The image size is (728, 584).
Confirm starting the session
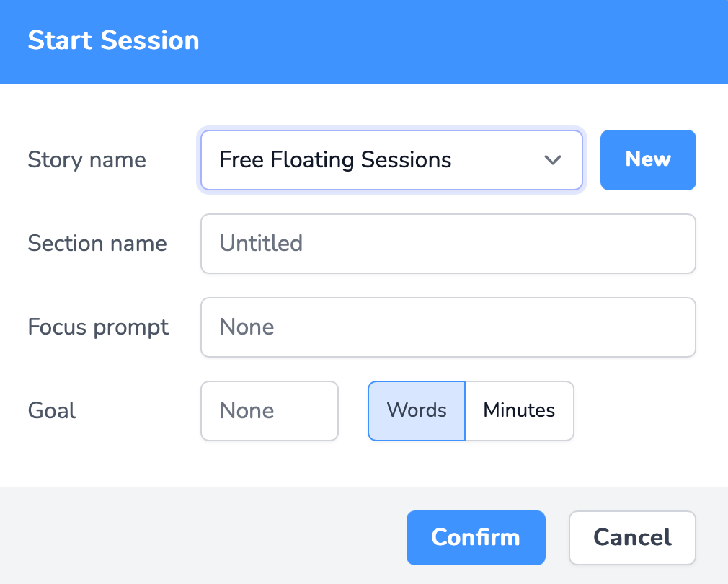(476, 538)
